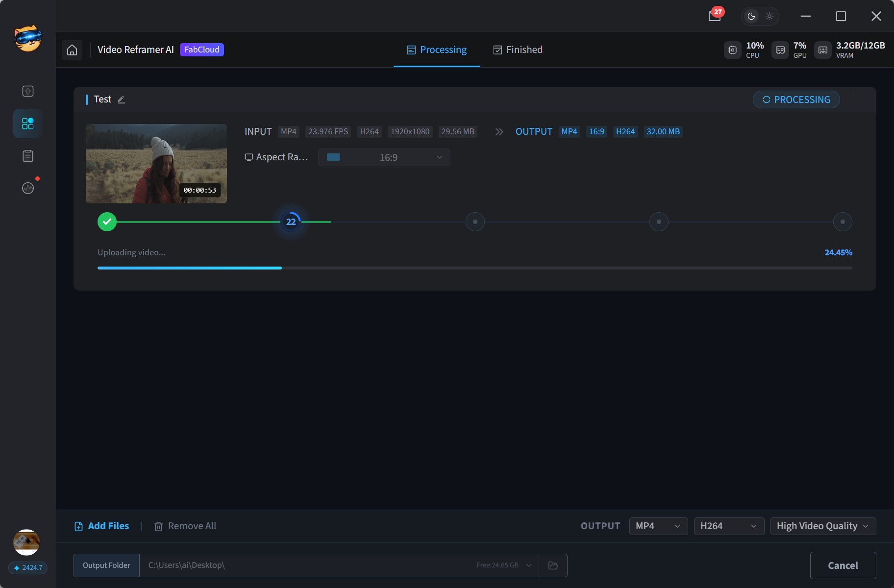Image resolution: width=894 pixels, height=588 pixels.
Task: Open the 16:9 aspect ratio dropdown
Action: [384, 157]
